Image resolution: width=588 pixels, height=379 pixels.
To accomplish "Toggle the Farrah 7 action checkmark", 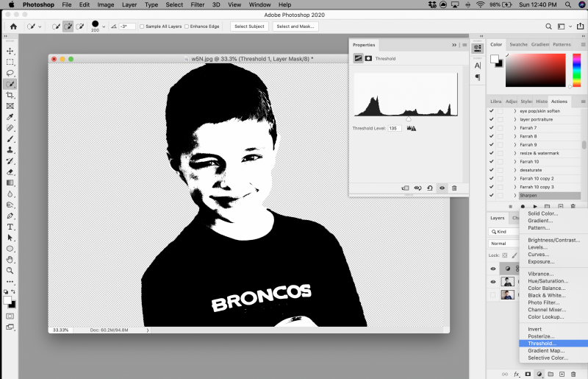I will pos(491,128).
